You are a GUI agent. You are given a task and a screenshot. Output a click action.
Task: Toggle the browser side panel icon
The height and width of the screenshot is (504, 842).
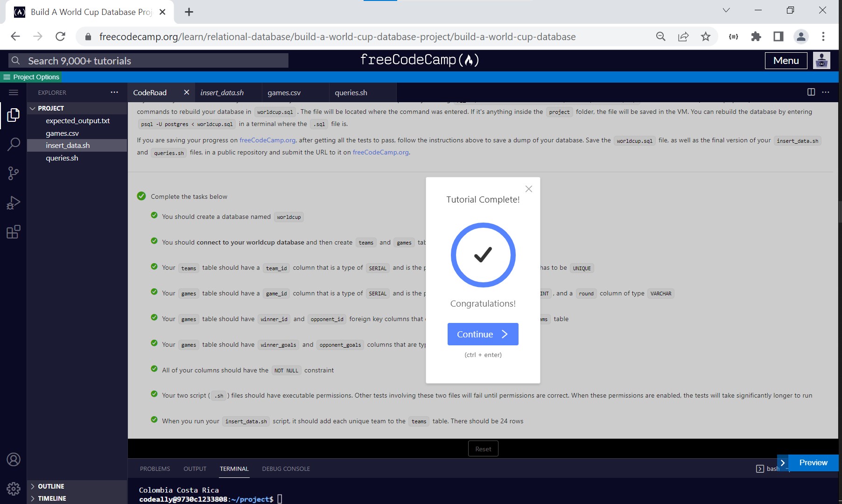pos(779,36)
